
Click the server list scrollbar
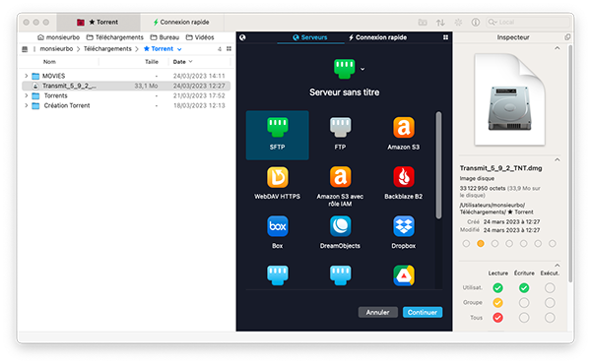click(x=438, y=165)
